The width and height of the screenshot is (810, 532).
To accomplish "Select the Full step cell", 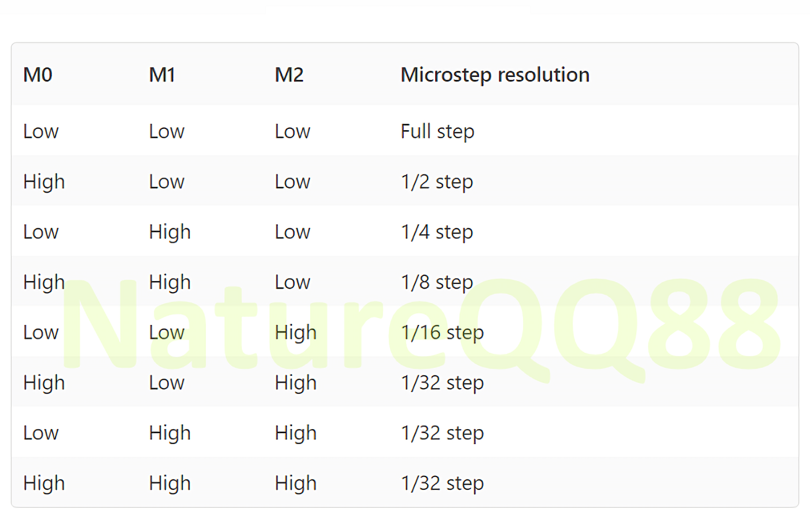I will click(x=437, y=131).
